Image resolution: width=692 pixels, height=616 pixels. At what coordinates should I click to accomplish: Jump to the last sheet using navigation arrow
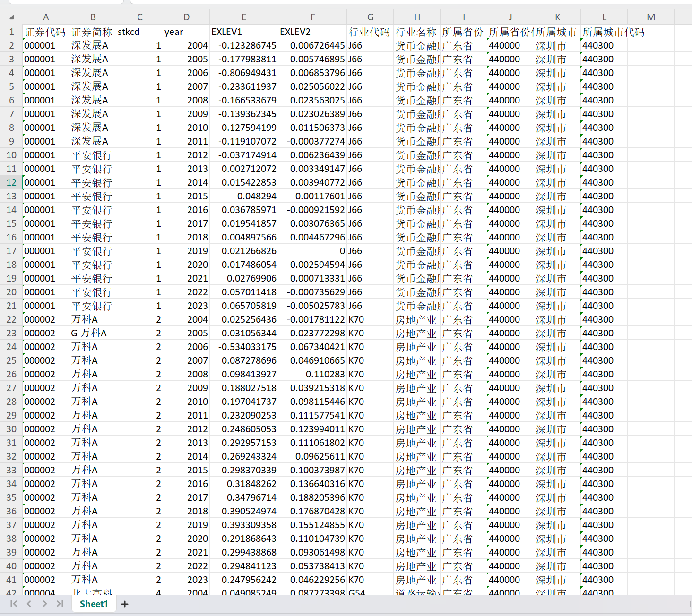pos(60,604)
